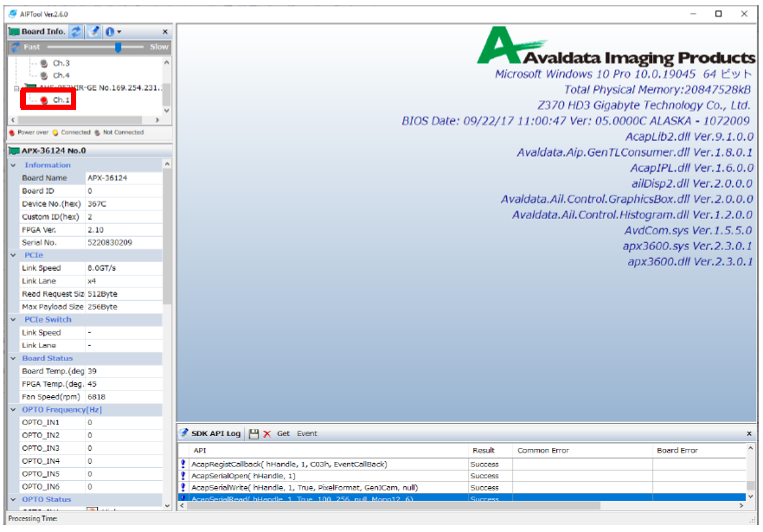Screen dimensions: 763x532
Task: Open the dropdown arrow next to info icon
Action: (x=119, y=32)
